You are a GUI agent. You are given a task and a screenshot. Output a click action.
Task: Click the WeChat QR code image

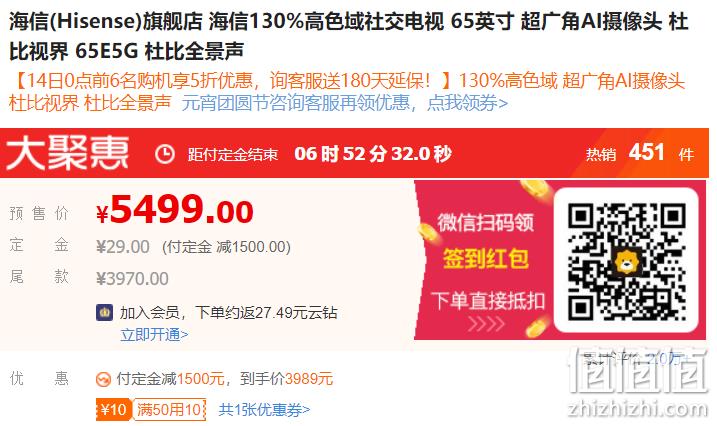click(x=626, y=261)
